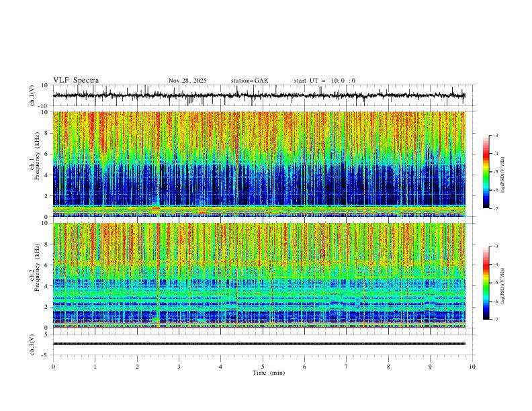Click the time-axis tick label "9"
The height and width of the screenshot is (411, 532).
point(430,367)
